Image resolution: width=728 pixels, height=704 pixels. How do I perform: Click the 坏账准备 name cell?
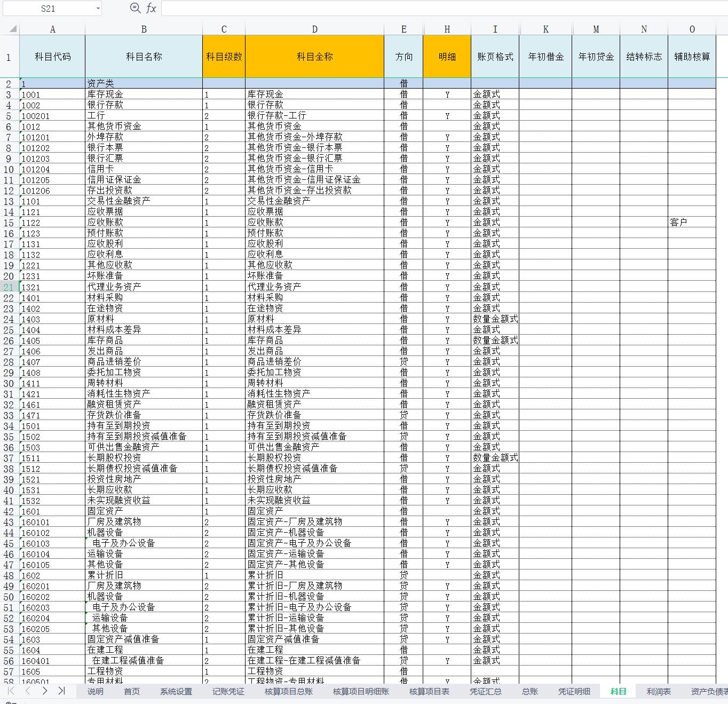click(x=144, y=276)
